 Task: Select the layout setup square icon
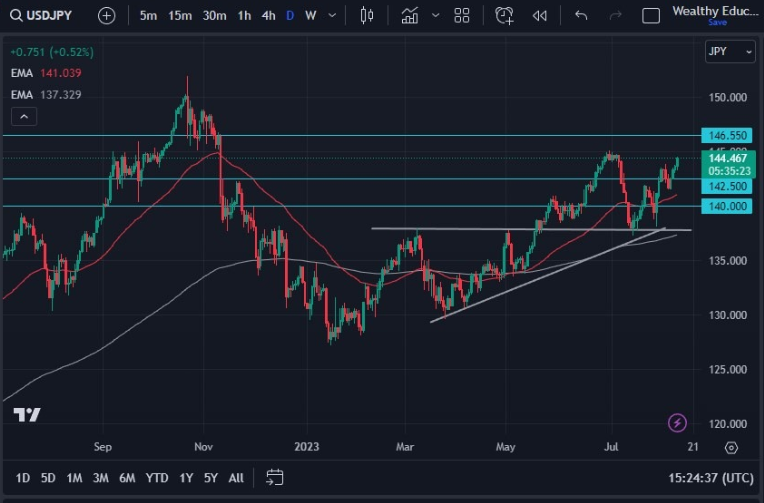[x=651, y=15]
